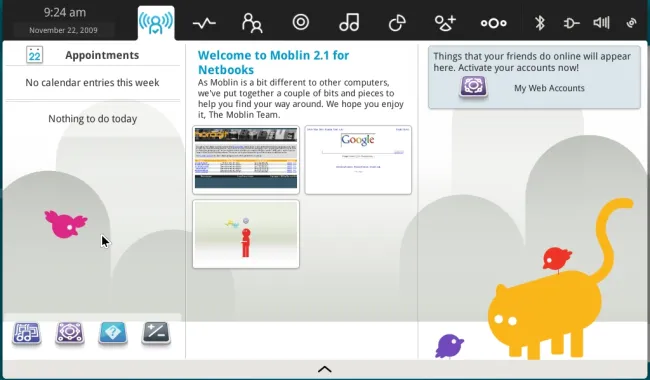Open the Internet browser panel icon
The image size is (650, 380).
[301, 22]
